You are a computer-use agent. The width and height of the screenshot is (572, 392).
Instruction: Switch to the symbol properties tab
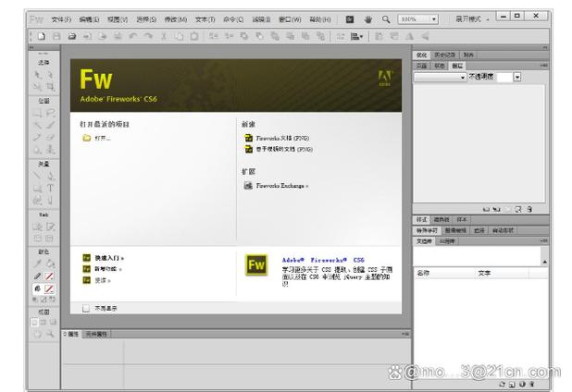[96, 335]
